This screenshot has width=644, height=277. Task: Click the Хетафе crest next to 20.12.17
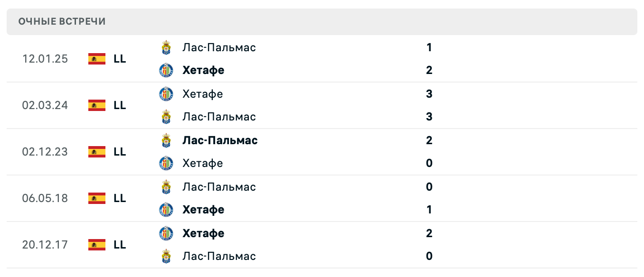tap(166, 233)
